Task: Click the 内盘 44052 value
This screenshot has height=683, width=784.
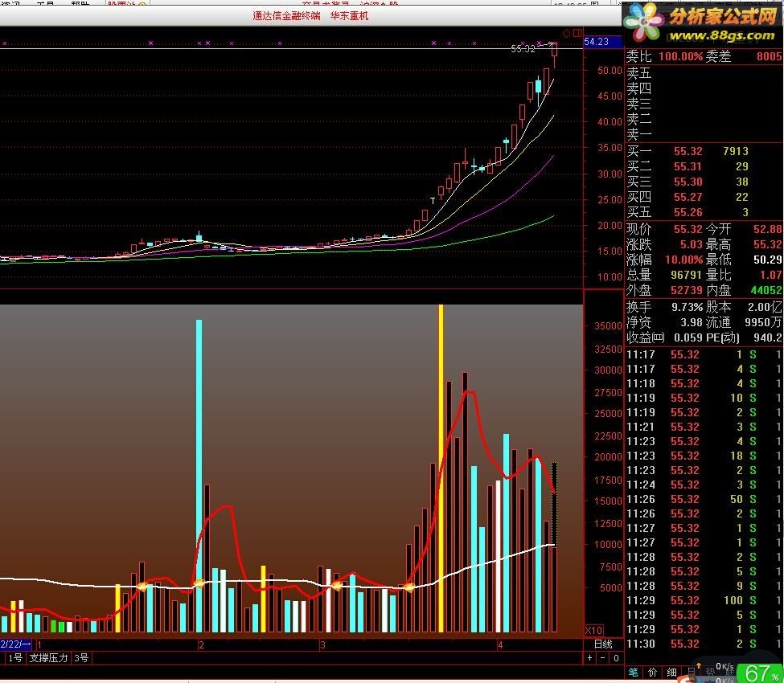Action: (x=766, y=290)
